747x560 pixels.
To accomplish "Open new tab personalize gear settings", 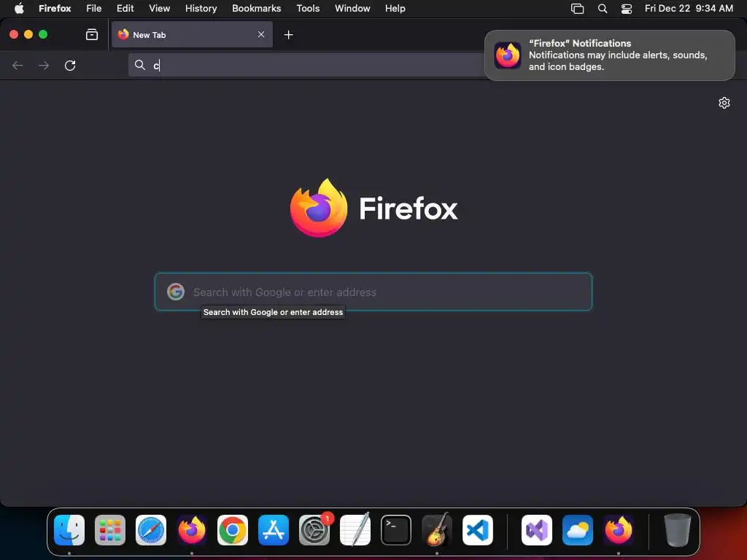I will click(x=724, y=103).
